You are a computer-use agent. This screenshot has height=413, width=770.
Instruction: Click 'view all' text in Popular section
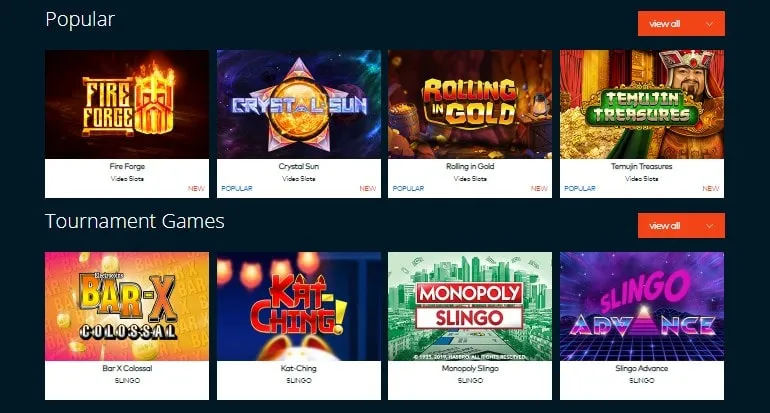(x=664, y=24)
